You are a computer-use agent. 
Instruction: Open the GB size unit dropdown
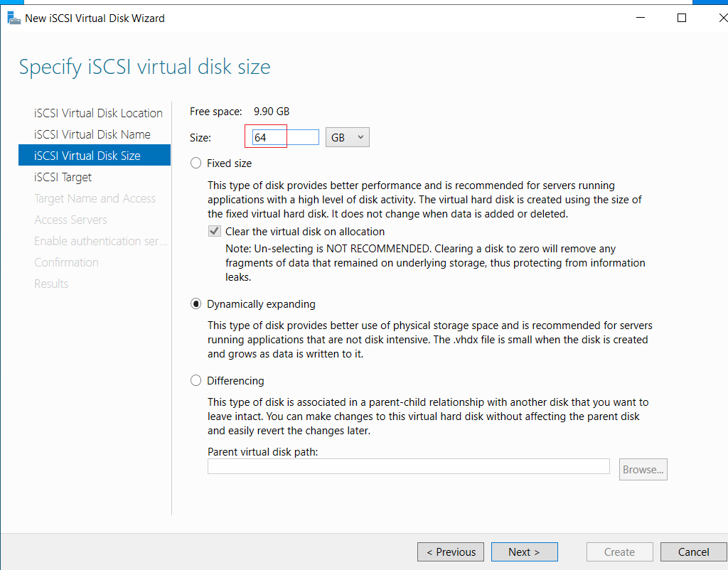[x=347, y=137]
